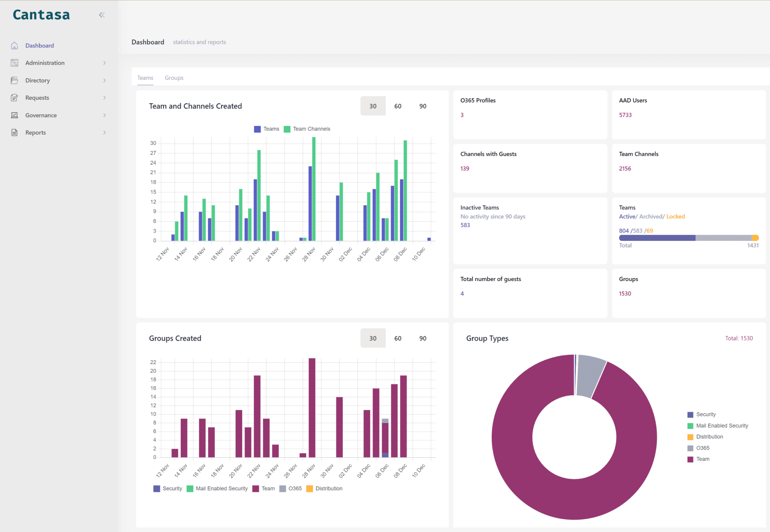Click the Directory folder icon
Screen dimensions: 770x532
[15, 80]
